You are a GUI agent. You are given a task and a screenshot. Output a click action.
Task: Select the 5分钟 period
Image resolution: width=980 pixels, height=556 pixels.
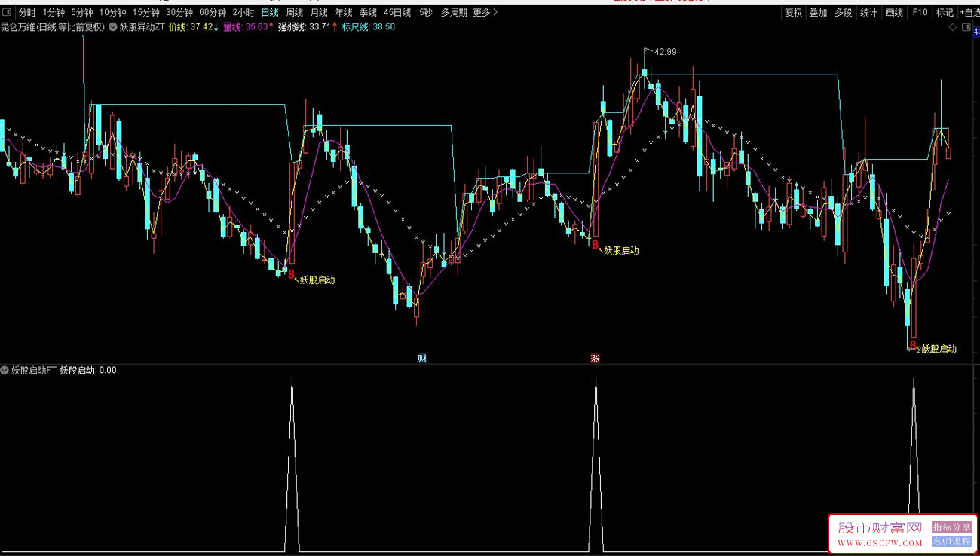[81, 12]
